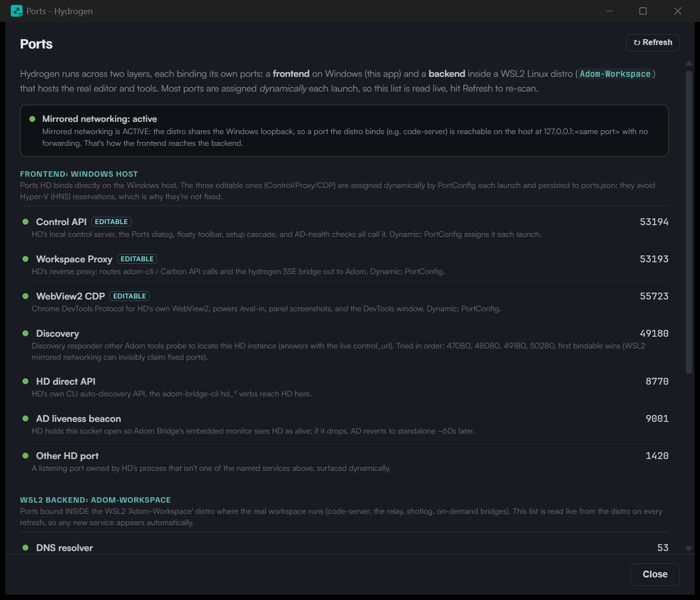Viewport: 700px width, 600px height.
Task: Click the Mirrored networking: active heading
Action: [x=99, y=119]
